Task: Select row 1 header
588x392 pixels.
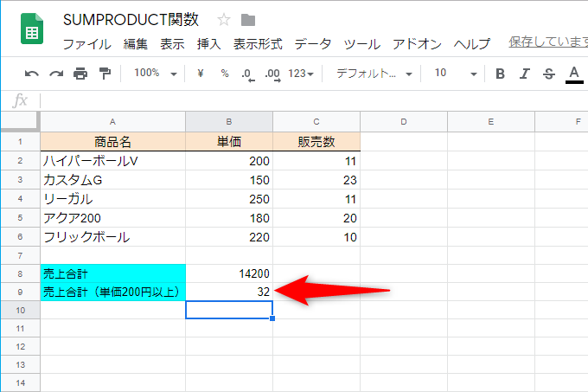Action: [20, 141]
